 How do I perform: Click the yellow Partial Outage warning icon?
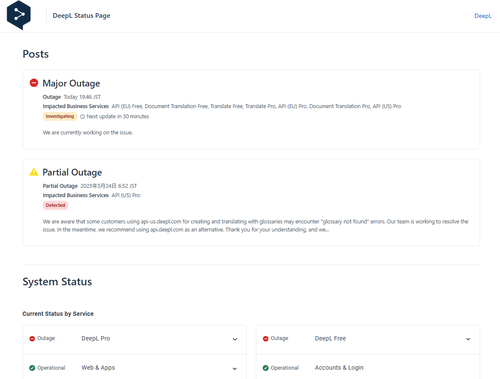[x=34, y=172]
